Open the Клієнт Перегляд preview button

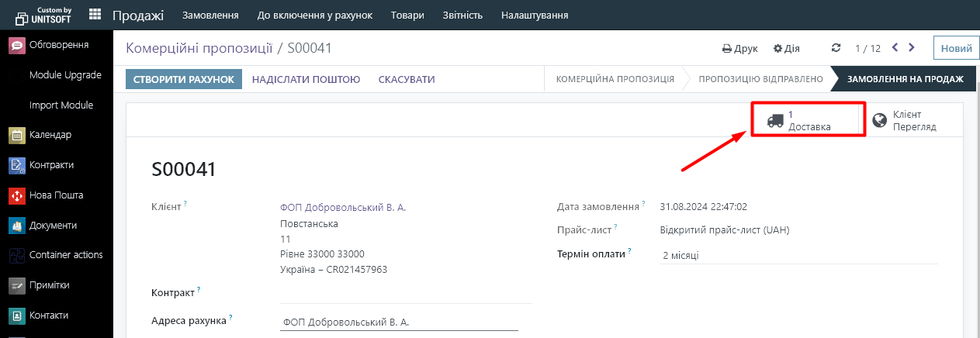(906, 120)
